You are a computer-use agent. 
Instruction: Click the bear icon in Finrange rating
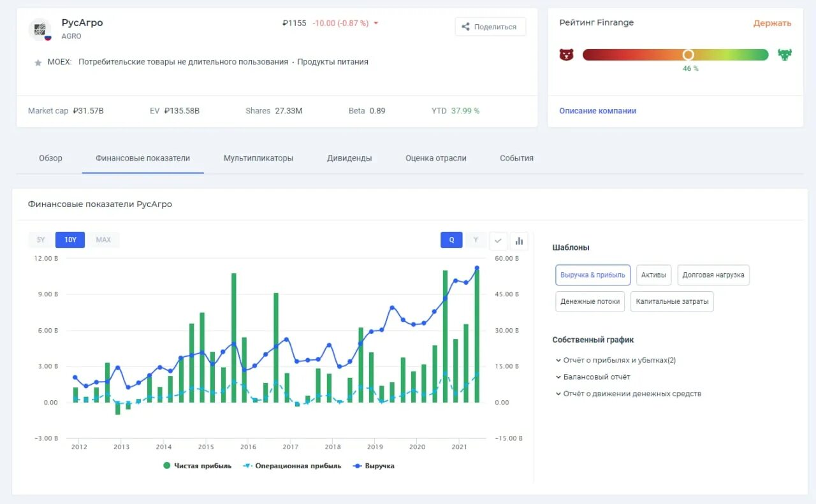click(567, 55)
